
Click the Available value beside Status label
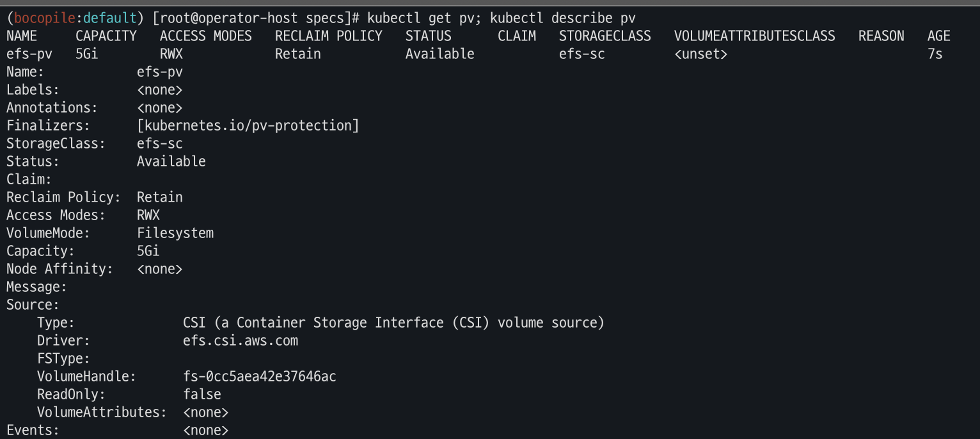171,161
